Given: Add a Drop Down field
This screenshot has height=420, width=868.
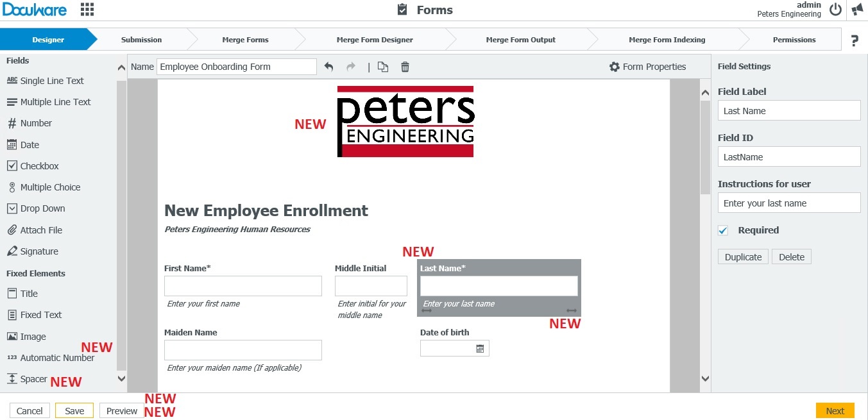Looking at the screenshot, I should [x=42, y=208].
